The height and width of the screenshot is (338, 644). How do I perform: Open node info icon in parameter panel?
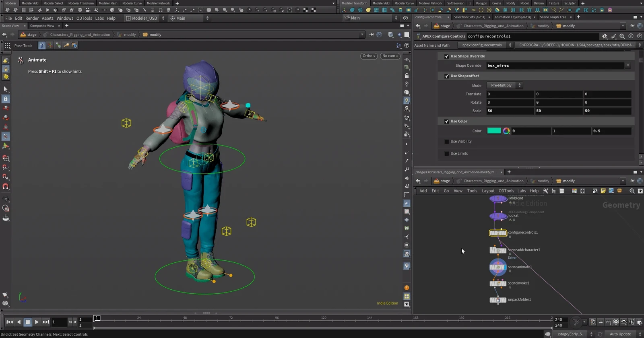pyautogui.click(x=631, y=36)
